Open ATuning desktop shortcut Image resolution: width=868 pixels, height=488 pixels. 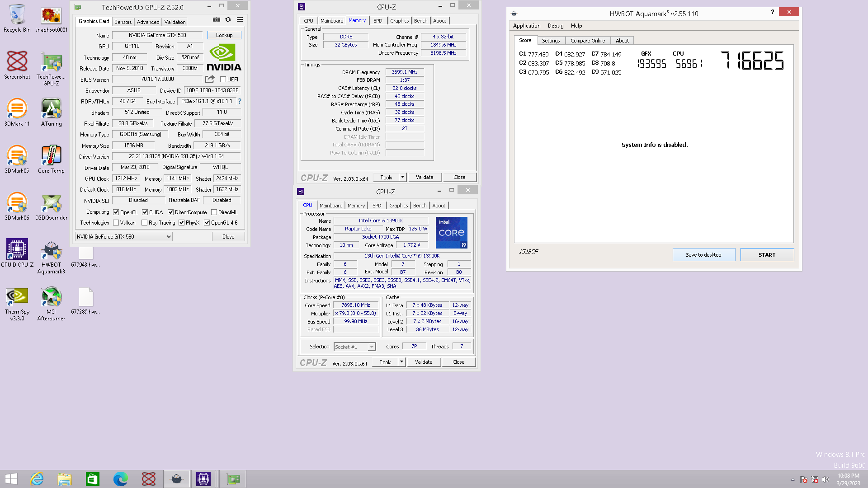click(x=51, y=112)
